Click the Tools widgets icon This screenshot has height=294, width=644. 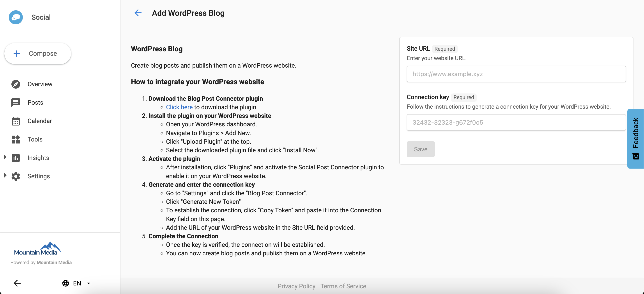point(16,140)
